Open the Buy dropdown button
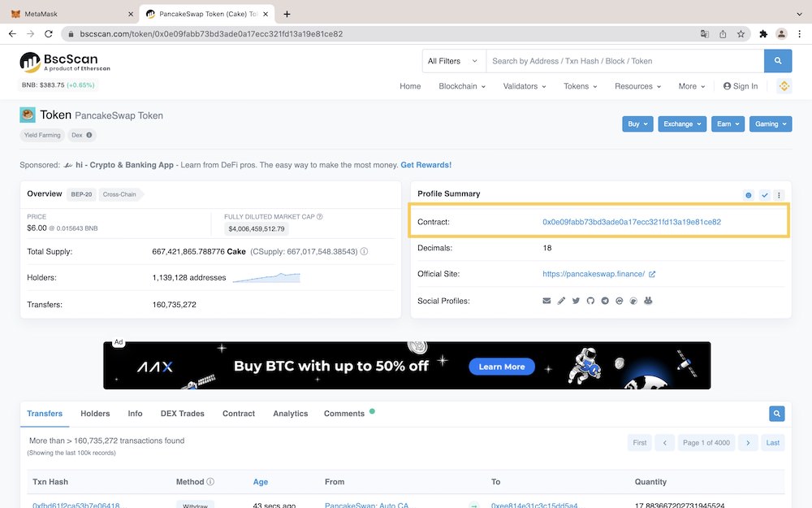 coord(638,124)
